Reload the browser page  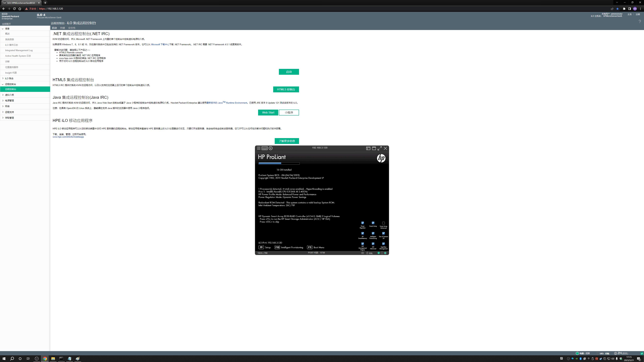pos(14,9)
